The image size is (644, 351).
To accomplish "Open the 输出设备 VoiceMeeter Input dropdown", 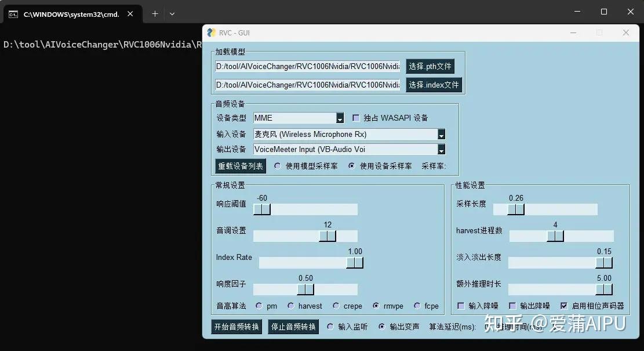I will tap(441, 150).
